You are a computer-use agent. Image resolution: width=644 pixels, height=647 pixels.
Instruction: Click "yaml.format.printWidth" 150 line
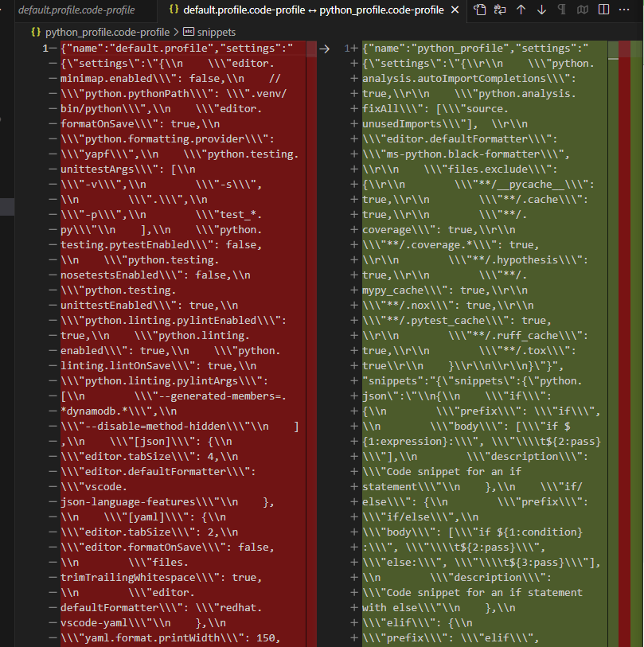[170, 638]
